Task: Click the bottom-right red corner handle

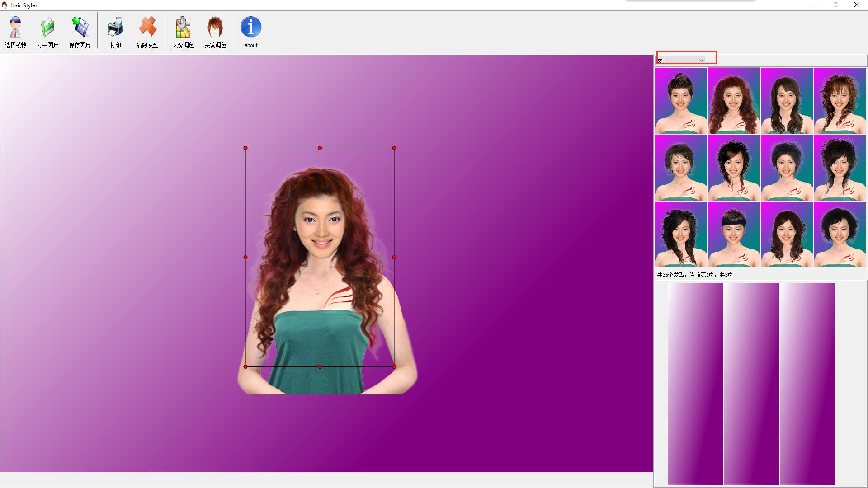Action: pyautogui.click(x=394, y=366)
